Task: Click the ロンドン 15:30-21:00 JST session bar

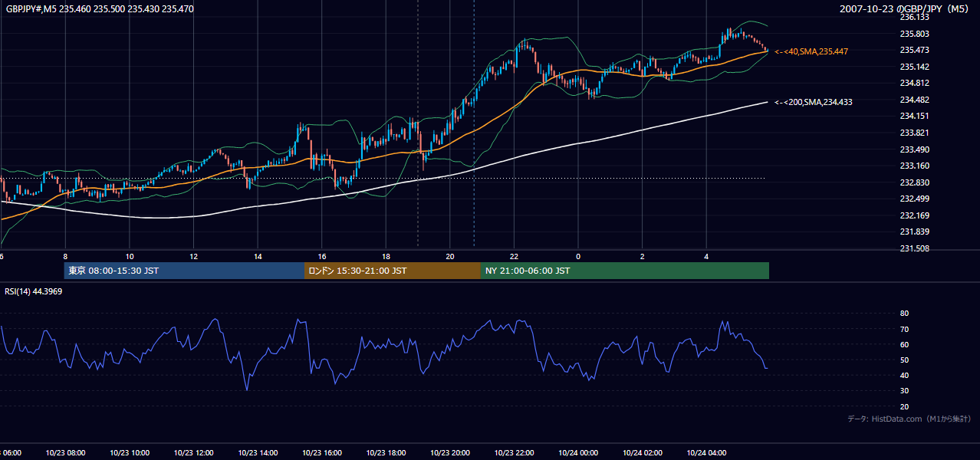Action: (x=393, y=271)
